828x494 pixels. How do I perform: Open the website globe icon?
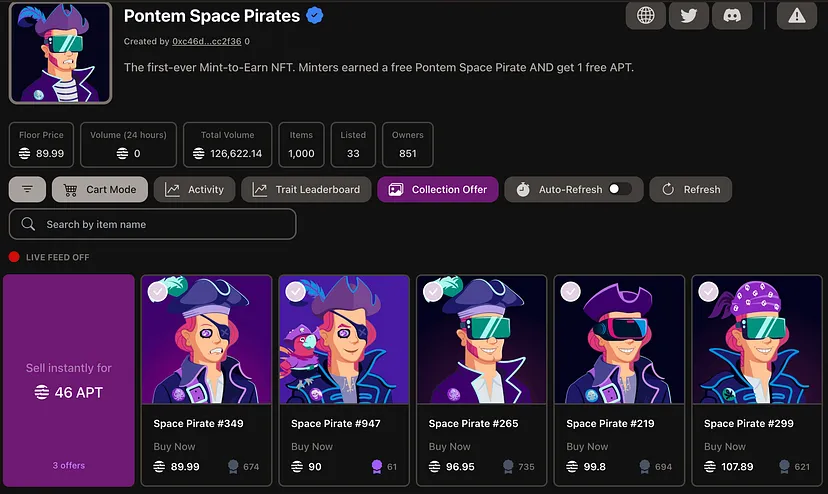coord(645,16)
